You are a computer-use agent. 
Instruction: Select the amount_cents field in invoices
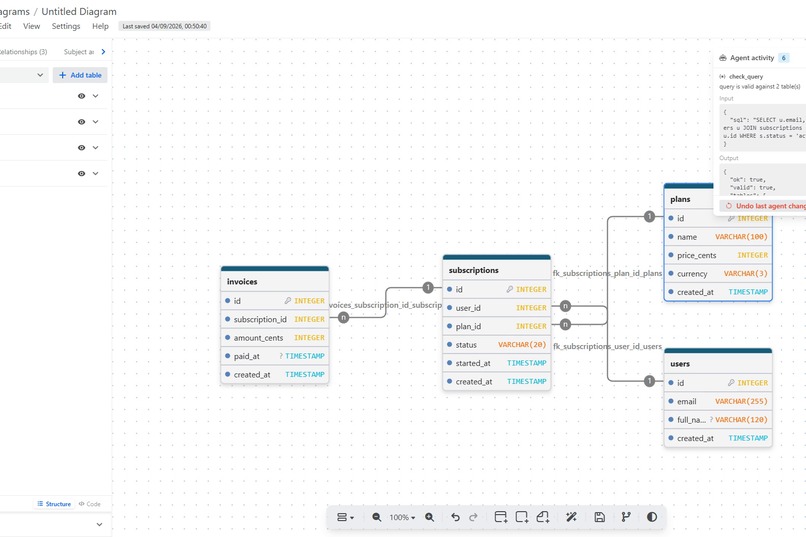click(x=274, y=338)
